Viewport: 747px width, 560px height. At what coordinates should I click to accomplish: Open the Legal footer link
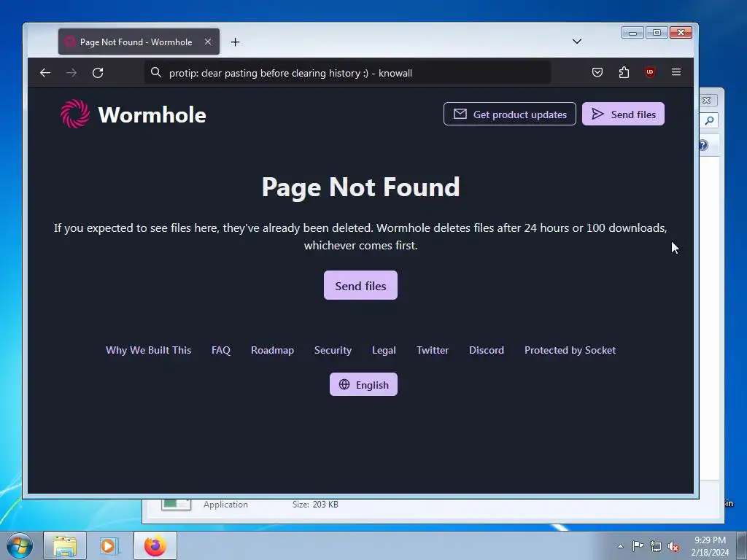click(384, 351)
